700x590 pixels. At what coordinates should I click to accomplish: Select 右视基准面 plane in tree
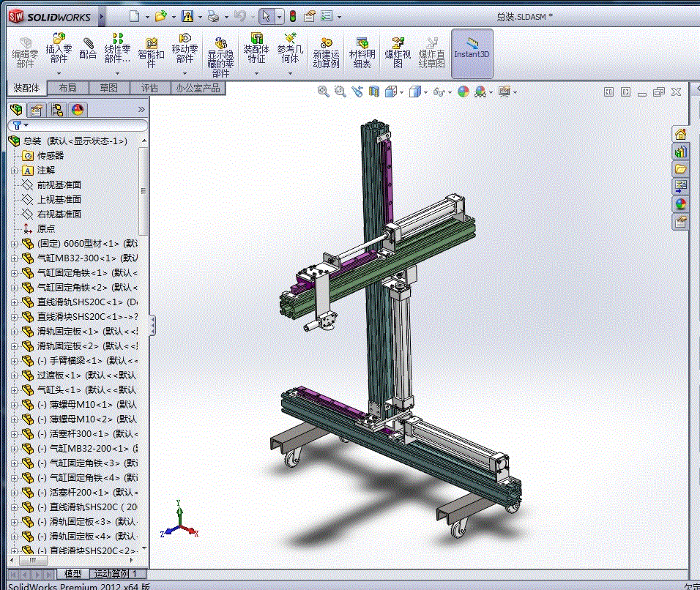point(59,214)
